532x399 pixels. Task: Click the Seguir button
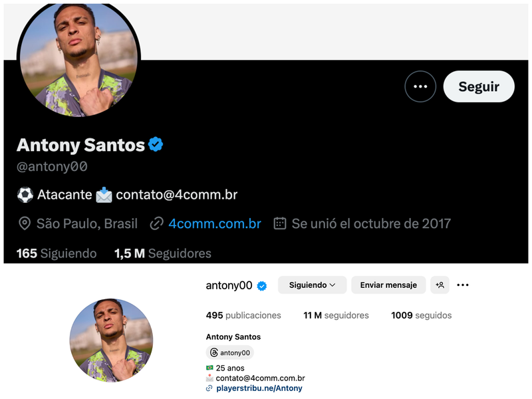coord(479,86)
